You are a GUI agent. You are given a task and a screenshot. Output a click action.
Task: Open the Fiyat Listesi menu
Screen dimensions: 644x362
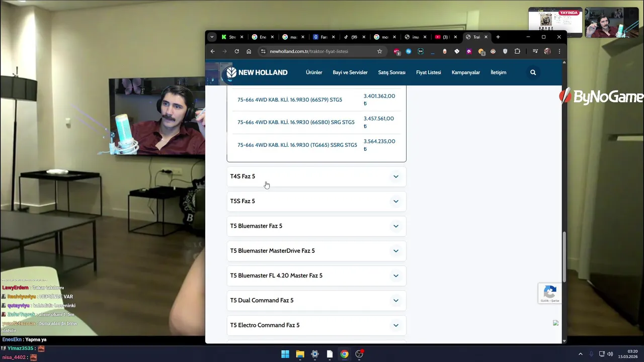[x=429, y=72]
